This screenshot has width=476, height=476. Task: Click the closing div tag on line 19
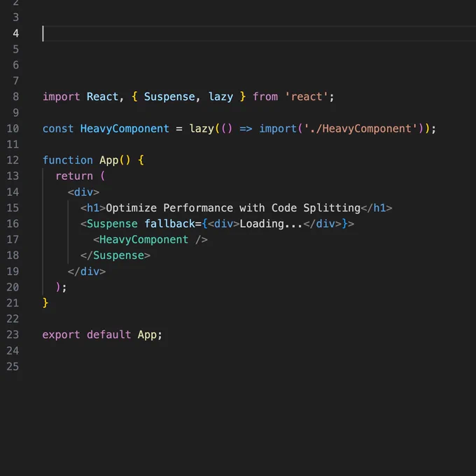[x=87, y=272]
